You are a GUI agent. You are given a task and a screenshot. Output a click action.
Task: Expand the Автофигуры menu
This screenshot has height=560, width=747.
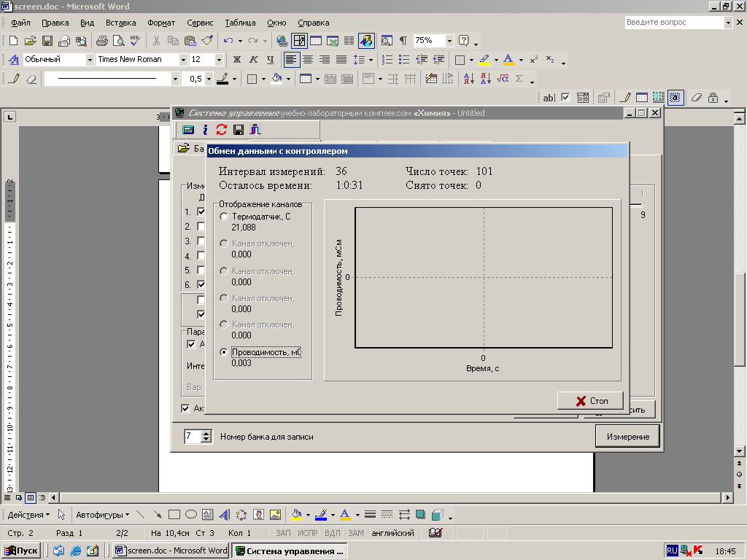coord(102,515)
